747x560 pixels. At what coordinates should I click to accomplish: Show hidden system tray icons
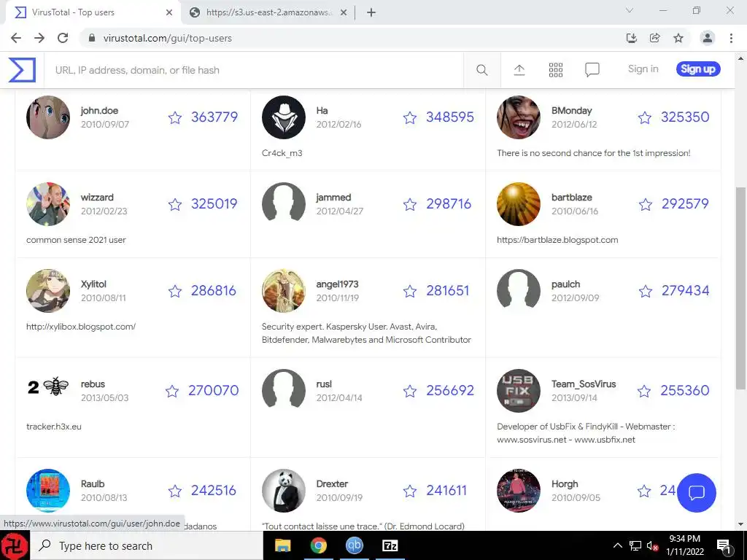point(617,545)
